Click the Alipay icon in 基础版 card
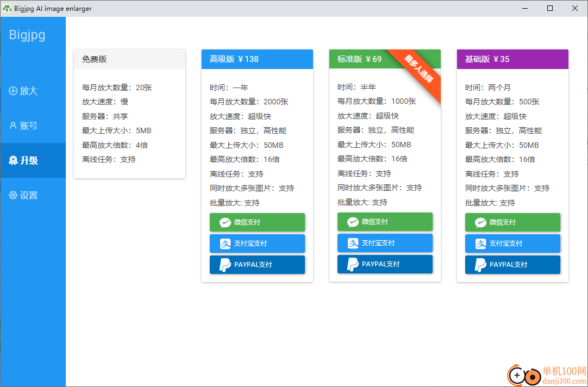 [x=481, y=244]
